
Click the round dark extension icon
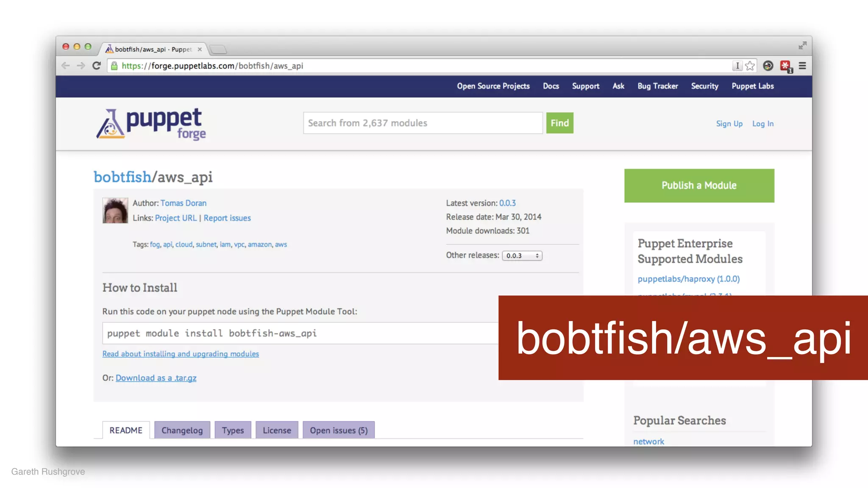click(768, 66)
